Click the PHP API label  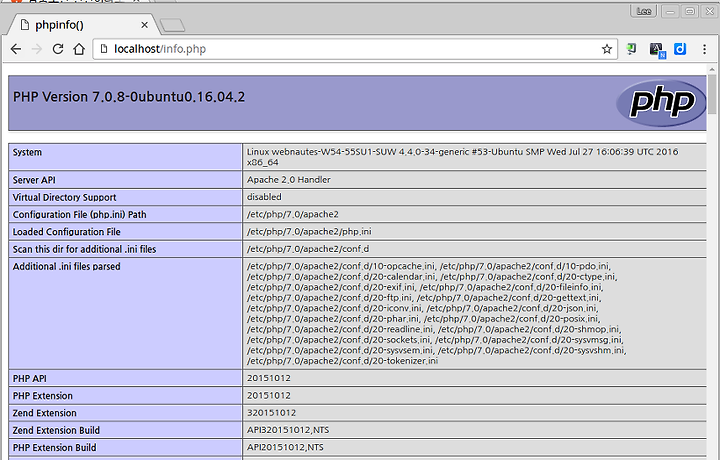(29, 379)
